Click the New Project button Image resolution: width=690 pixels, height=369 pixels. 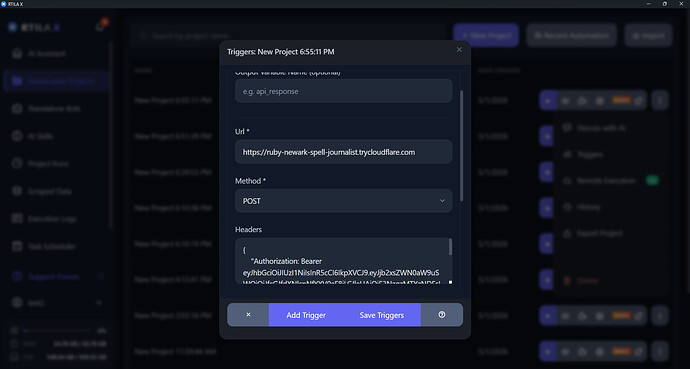(x=486, y=35)
